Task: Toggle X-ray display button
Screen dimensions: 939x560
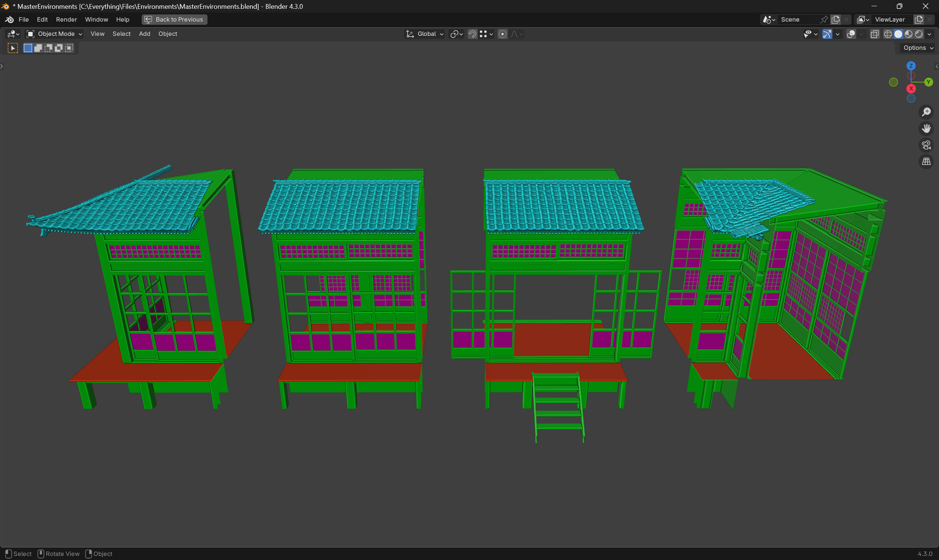Action: pyautogui.click(x=874, y=34)
